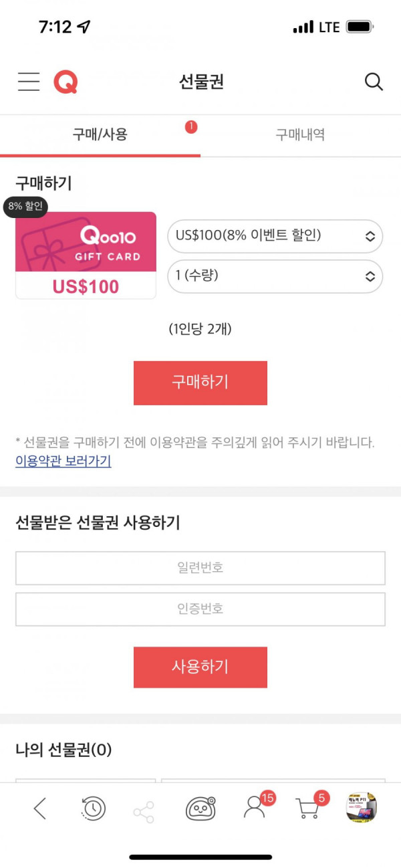Tap the red 사용하기 button

click(200, 667)
